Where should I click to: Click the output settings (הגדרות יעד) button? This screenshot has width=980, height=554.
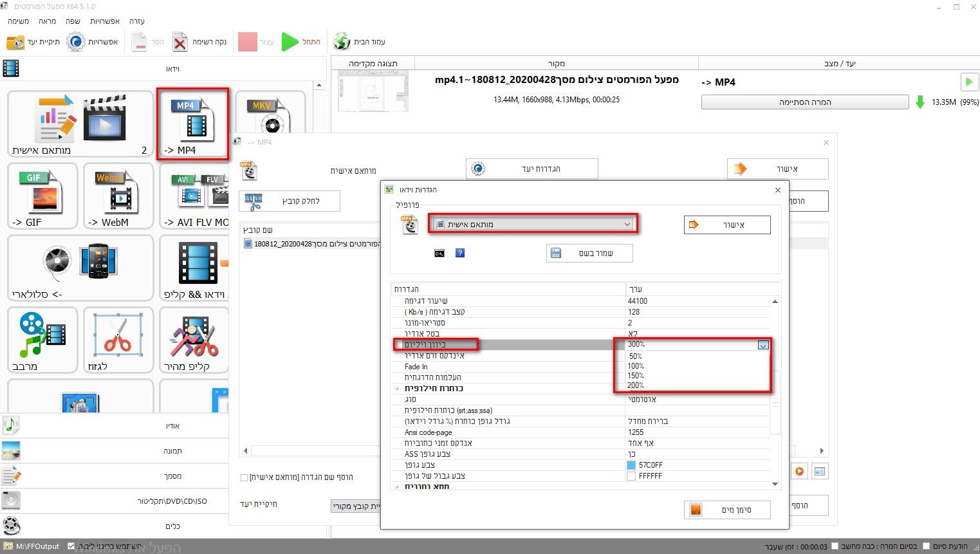pos(532,169)
